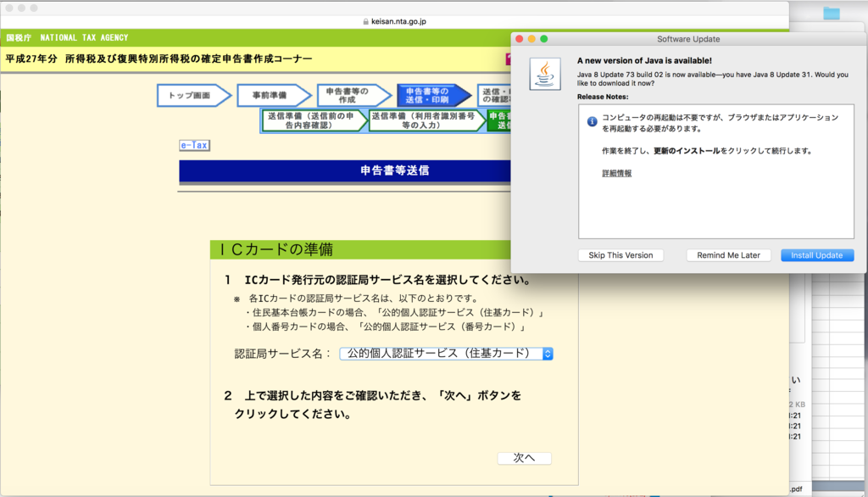Click the e-Tax logo
The height and width of the screenshot is (497, 868).
pos(194,145)
